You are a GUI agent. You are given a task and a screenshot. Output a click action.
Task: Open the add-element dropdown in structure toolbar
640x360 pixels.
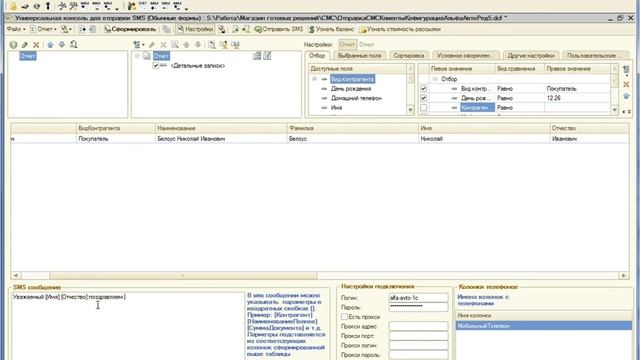pos(139,45)
